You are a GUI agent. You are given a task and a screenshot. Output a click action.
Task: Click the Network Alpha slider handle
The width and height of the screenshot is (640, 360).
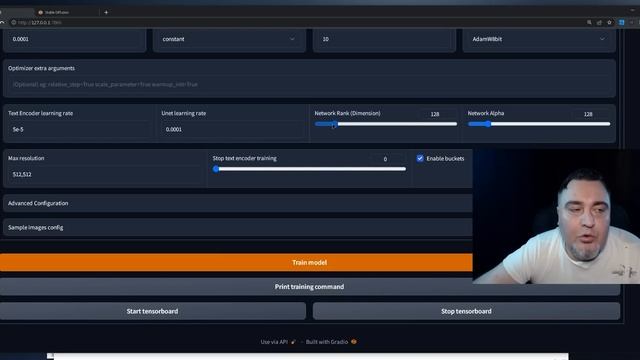(x=487, y=124)
